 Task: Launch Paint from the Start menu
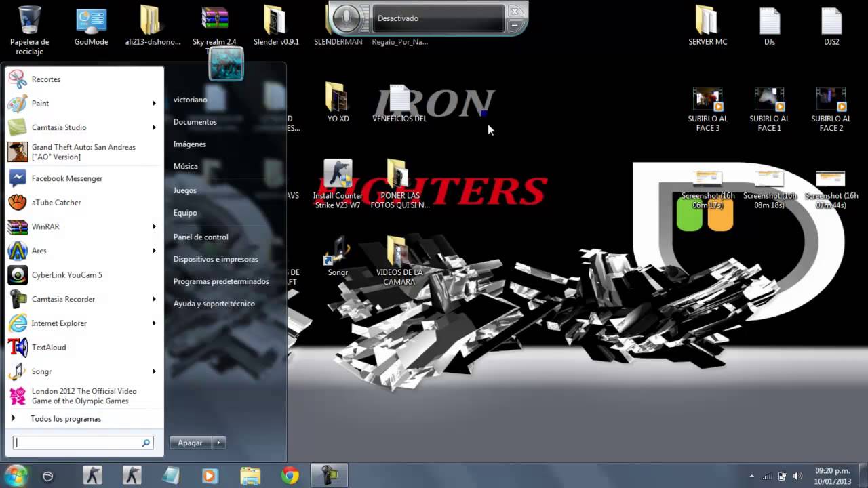coord(84,103)
